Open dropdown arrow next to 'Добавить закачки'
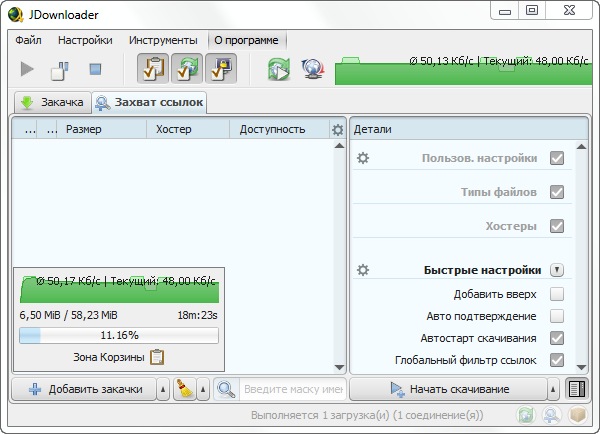Image resolution: width=600 pixels, height=434 pixels. [x=163, y=389]
